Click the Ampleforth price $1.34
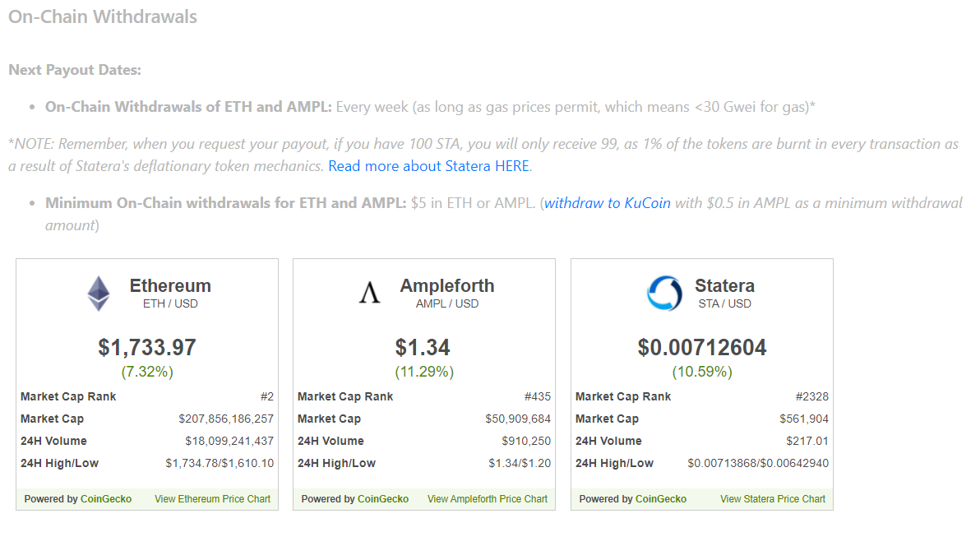This screenshot has height=560, width=980. (x=423, y=348)
